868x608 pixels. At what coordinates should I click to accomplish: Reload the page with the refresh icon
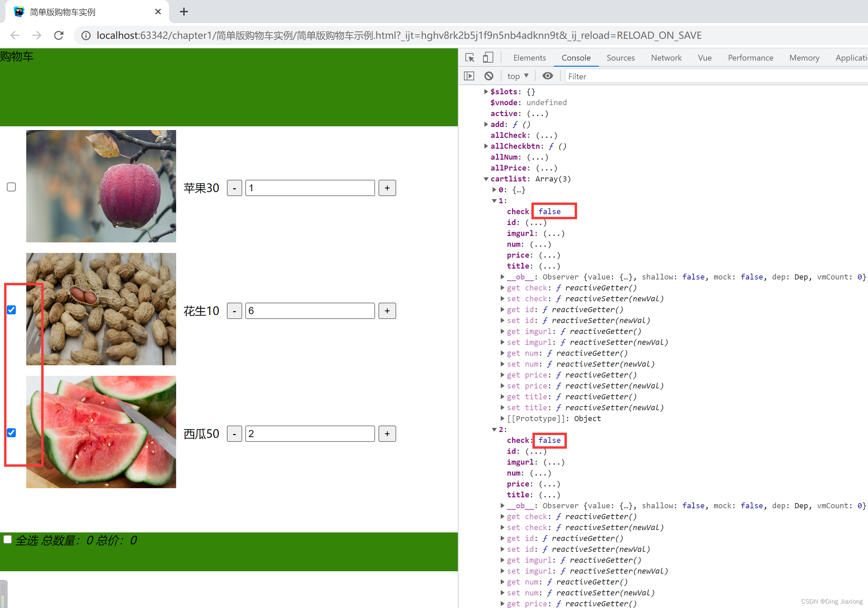(59, 35)
